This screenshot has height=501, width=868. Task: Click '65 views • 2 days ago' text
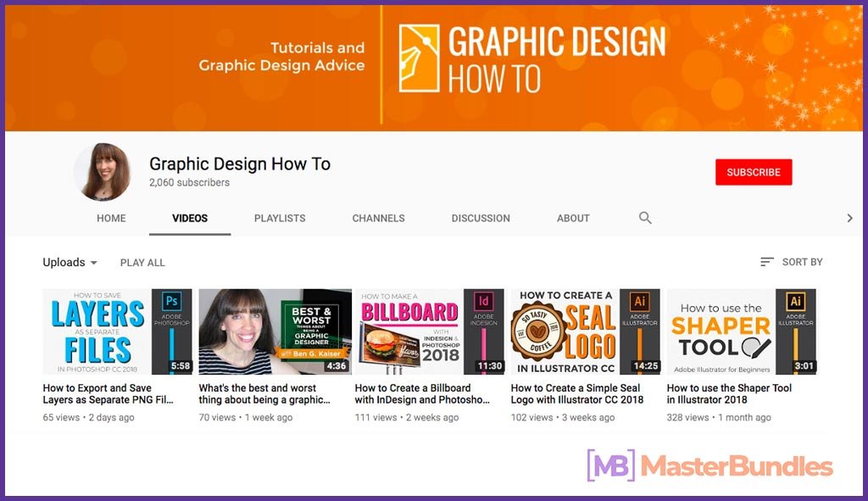(88, 417)
